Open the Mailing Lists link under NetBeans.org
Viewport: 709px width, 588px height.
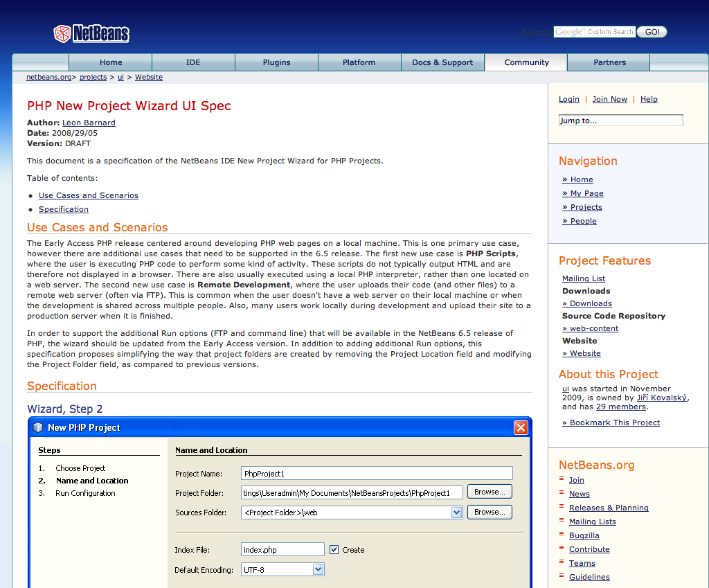(x=593, y=522)
